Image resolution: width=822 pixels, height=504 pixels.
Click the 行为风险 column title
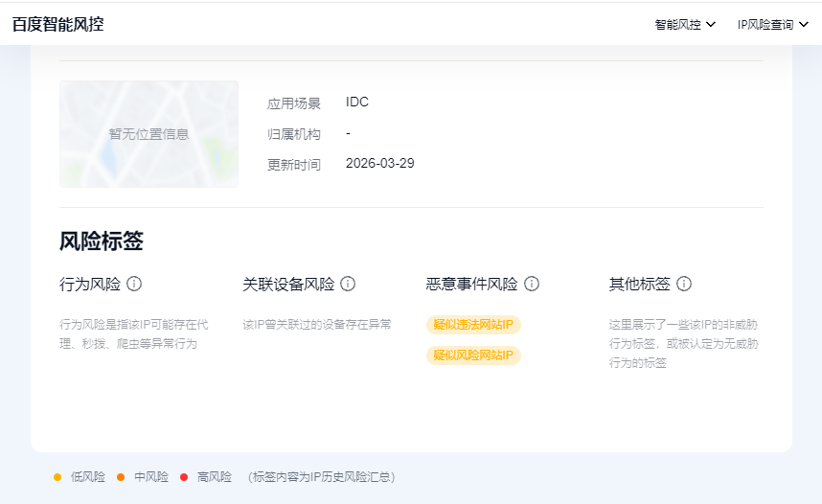point(90,284)
